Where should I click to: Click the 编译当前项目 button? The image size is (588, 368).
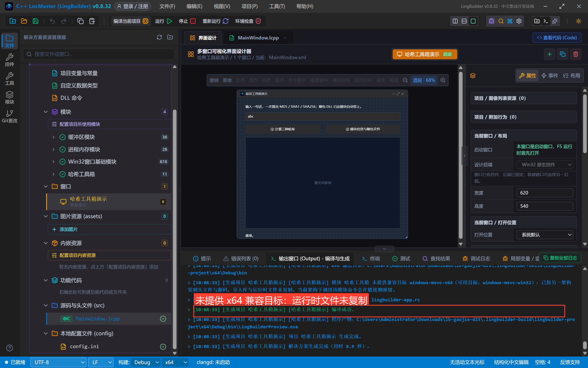pos(131,21)
